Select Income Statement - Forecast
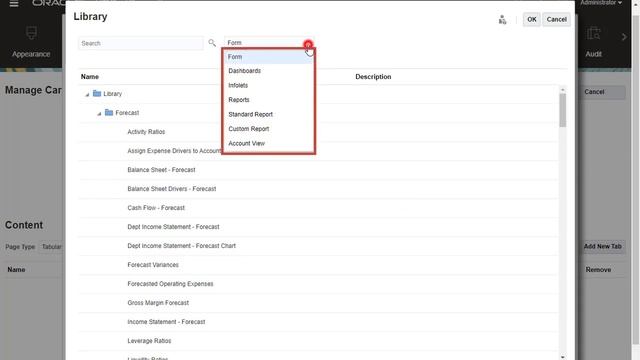640x360 pixels. click(166, 322)
